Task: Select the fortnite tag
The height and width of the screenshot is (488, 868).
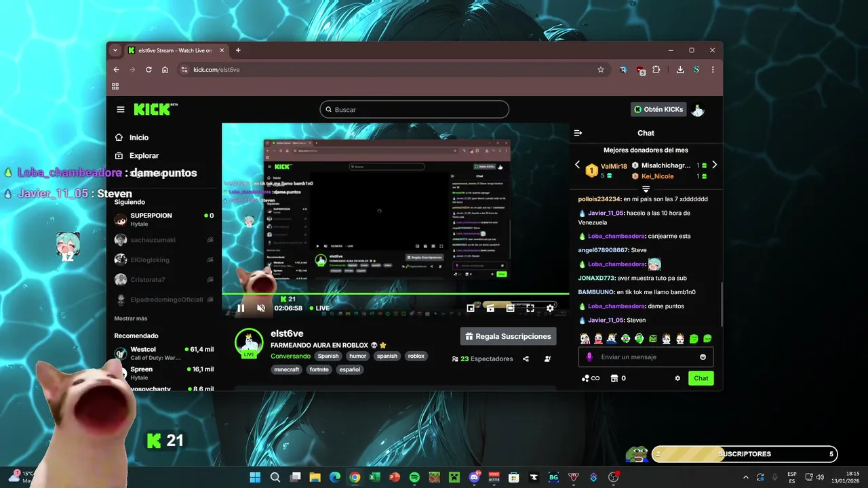Action: (319, 369)
